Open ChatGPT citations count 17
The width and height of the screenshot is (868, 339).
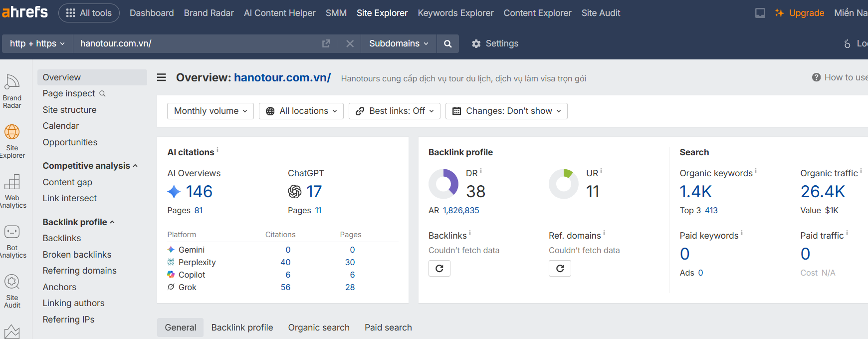coord(314,191)
